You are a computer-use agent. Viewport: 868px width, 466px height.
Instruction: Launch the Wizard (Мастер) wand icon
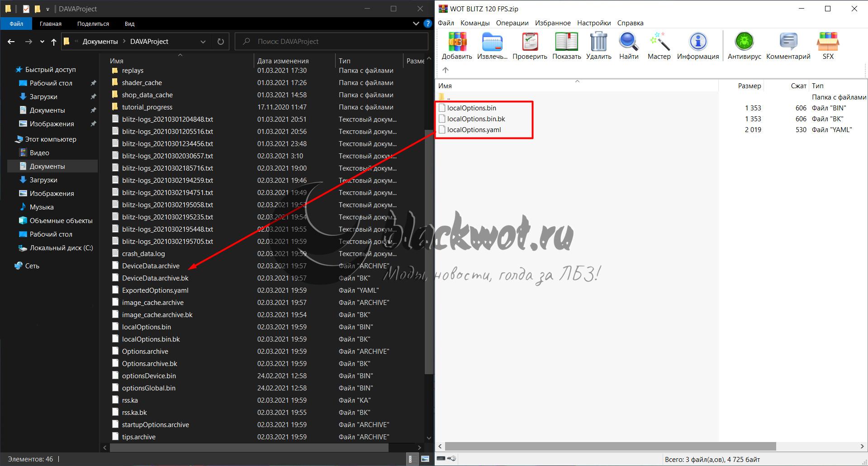(x=659, y=42)
